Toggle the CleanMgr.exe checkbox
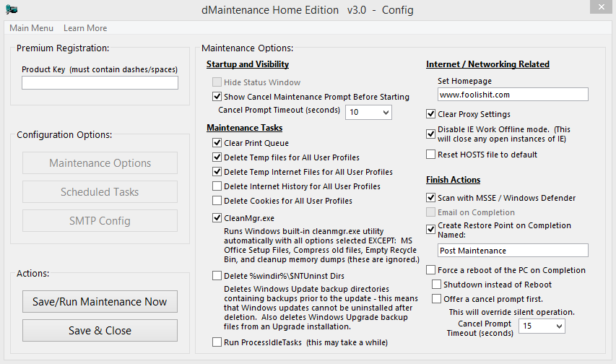This screenshot has height=364, width=616. point(217,218)
